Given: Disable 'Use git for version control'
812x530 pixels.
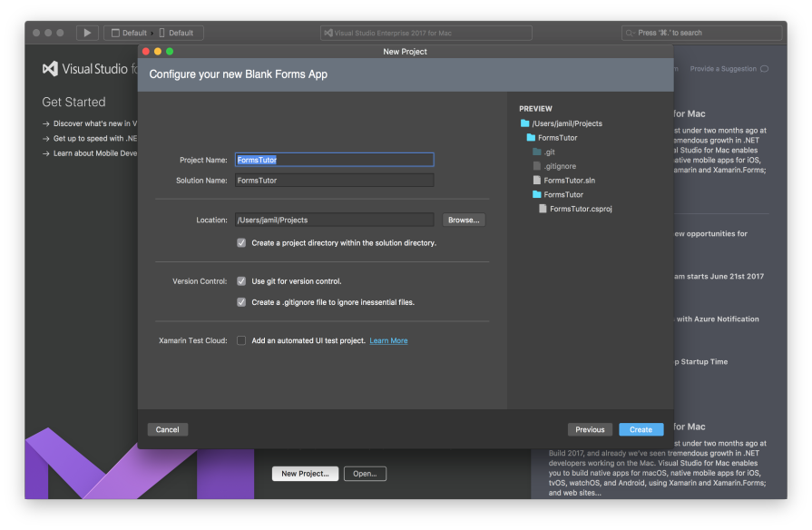Looking at the screenshot, I should coord(240,280).
